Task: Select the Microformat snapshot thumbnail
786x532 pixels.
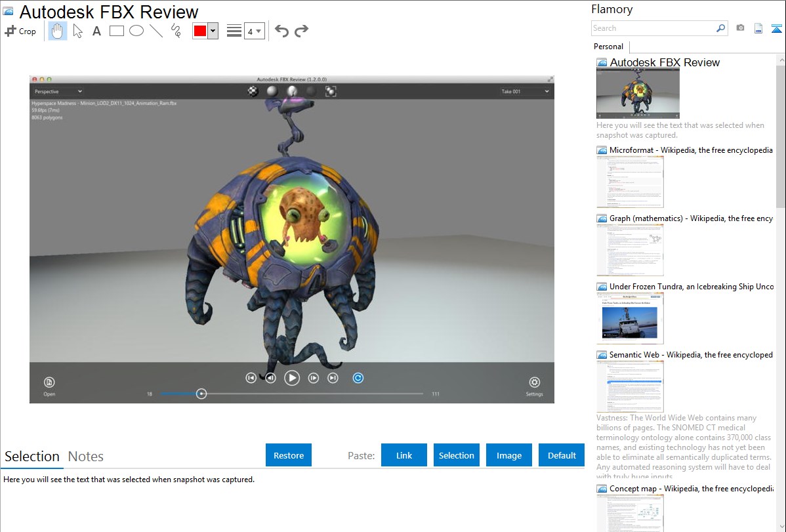Action: point(630,182)
